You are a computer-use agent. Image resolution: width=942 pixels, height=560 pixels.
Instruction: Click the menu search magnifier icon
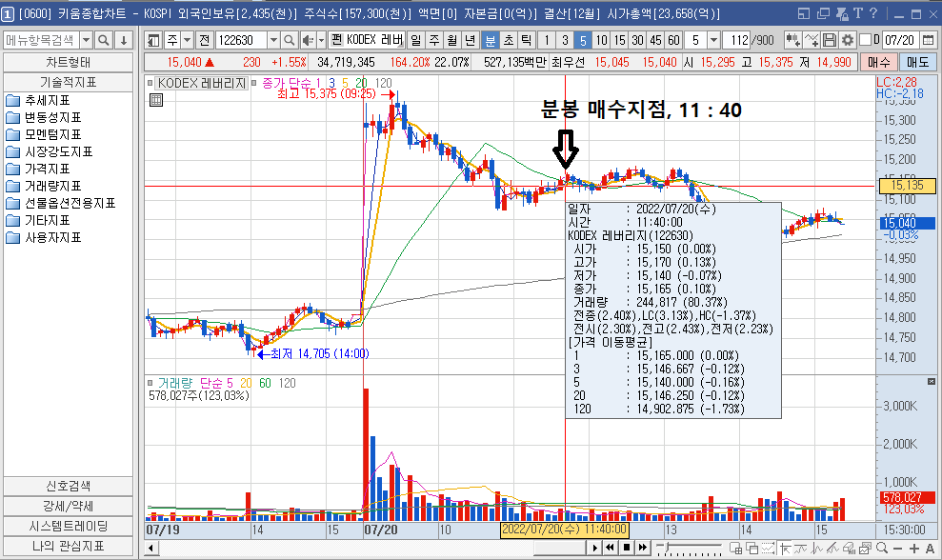[x=103, y=40]
